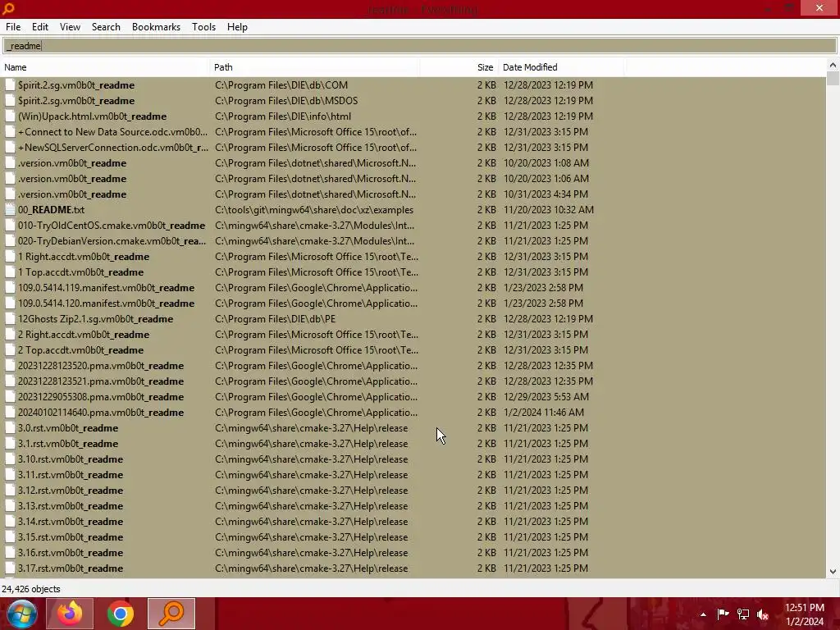Select 3.12.rst.vm0b0t_readme file
The image size is (840, 630).
(71, 491)
